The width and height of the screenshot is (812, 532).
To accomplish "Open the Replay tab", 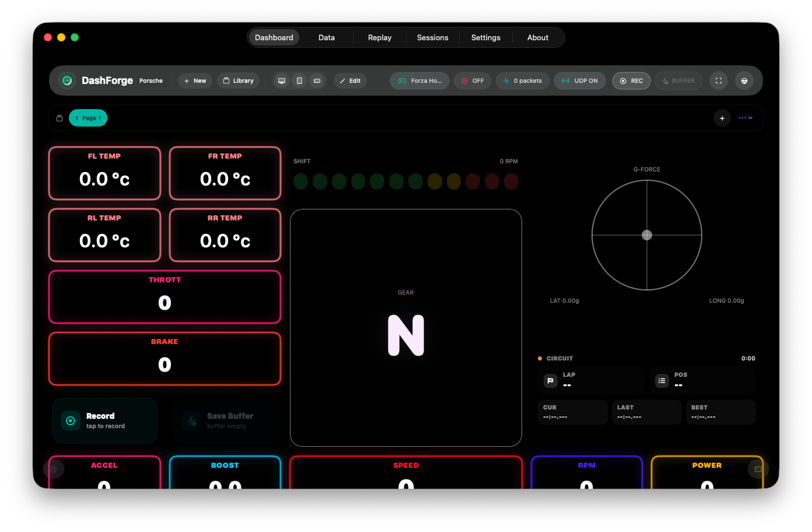I will click(380, 37).
